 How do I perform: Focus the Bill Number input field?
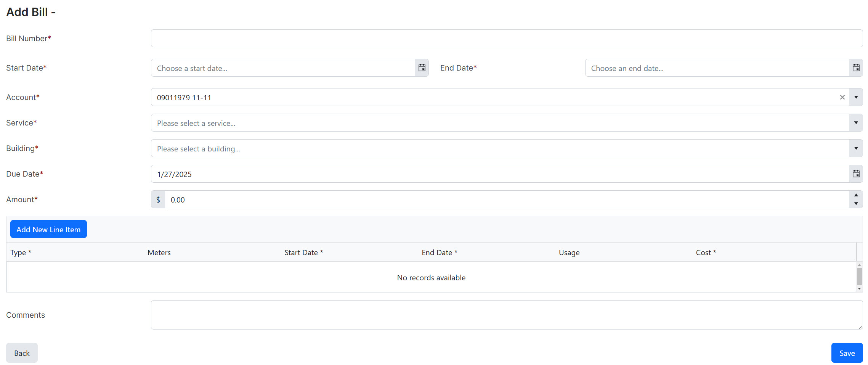click(507, 39)
